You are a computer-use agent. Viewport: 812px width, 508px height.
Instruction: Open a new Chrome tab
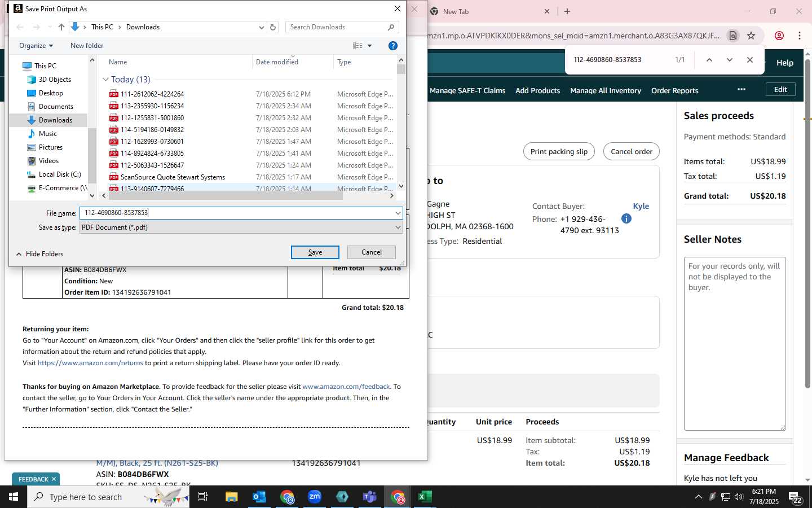click(x=567, y=11)
